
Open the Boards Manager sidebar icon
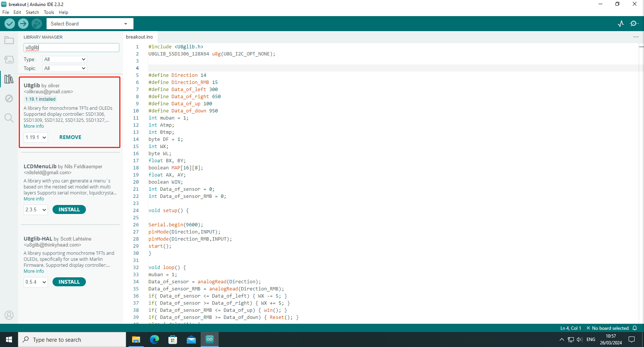pyautogui.click(x=9, y=60)
